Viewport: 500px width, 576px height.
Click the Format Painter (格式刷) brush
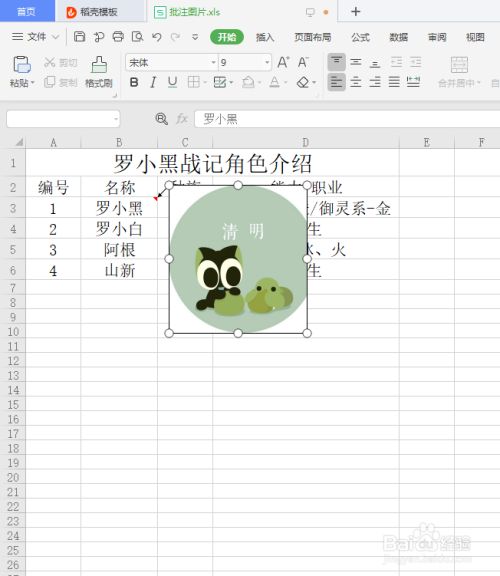pyautogui.click(x=99, y=65)
